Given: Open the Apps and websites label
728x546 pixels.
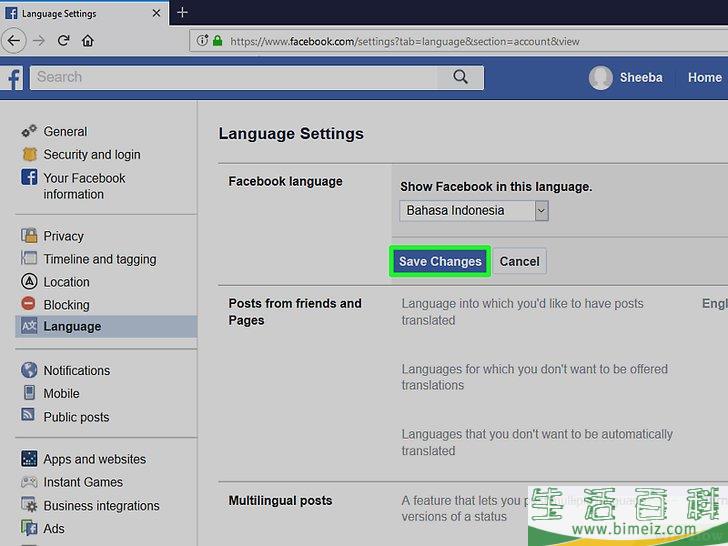Looking at the screenshot, I should point(95,459).
